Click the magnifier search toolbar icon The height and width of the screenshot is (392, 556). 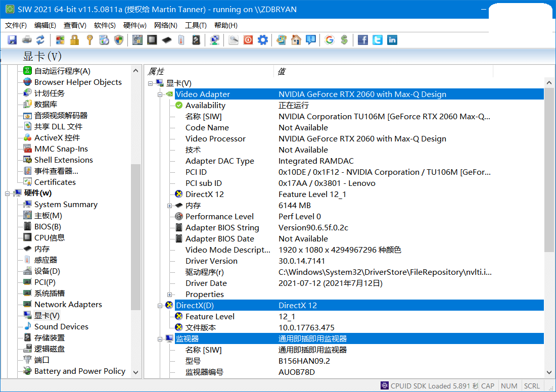point(234,40)
